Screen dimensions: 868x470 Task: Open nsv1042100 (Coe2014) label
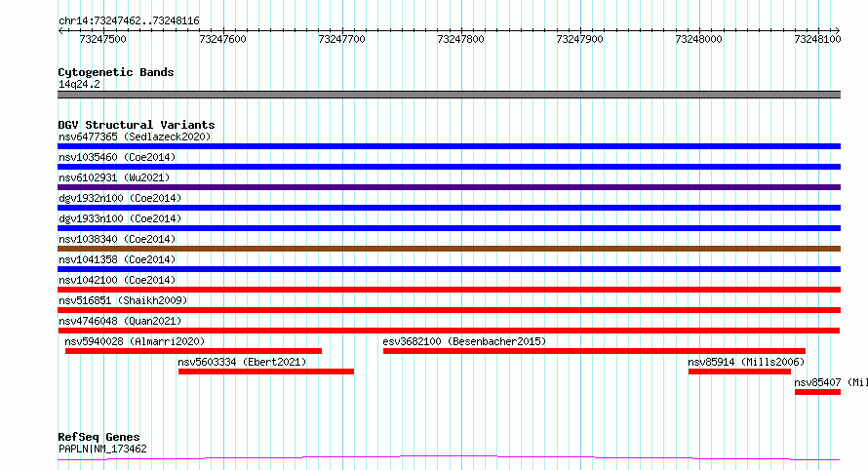coord(117,280)
